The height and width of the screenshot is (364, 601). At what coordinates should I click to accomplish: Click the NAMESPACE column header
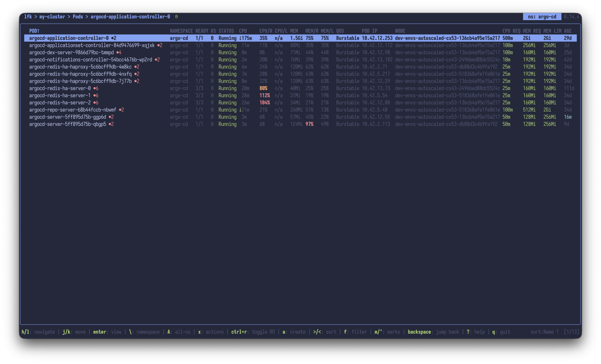181,31
